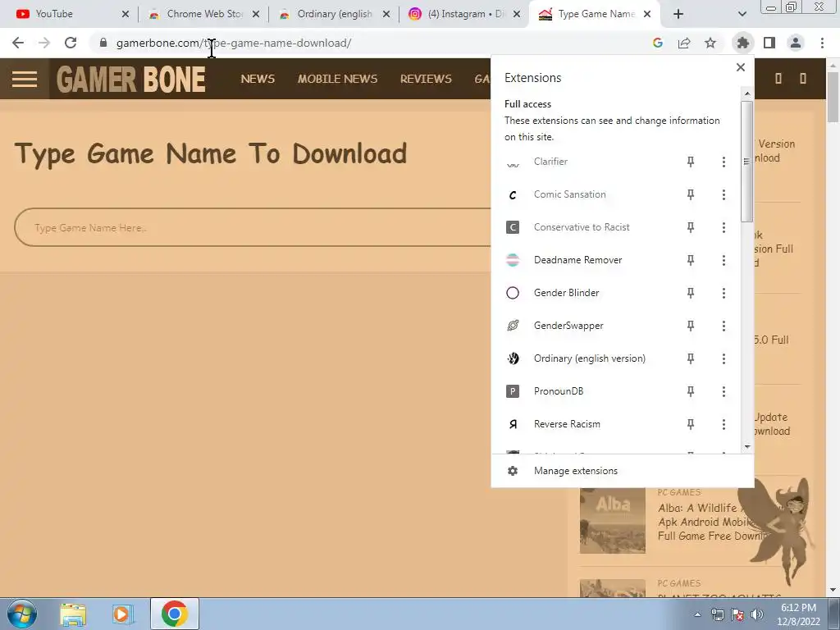This screenshot has height=630, width=840.
Task: Pin the Comic Sansation extension
Action: click(691, 194)
